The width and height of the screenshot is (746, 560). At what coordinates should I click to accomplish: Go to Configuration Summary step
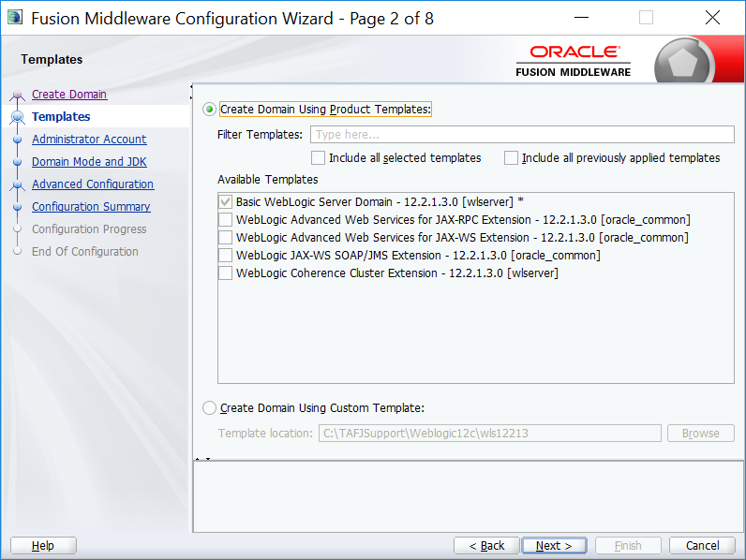[91, 207]
